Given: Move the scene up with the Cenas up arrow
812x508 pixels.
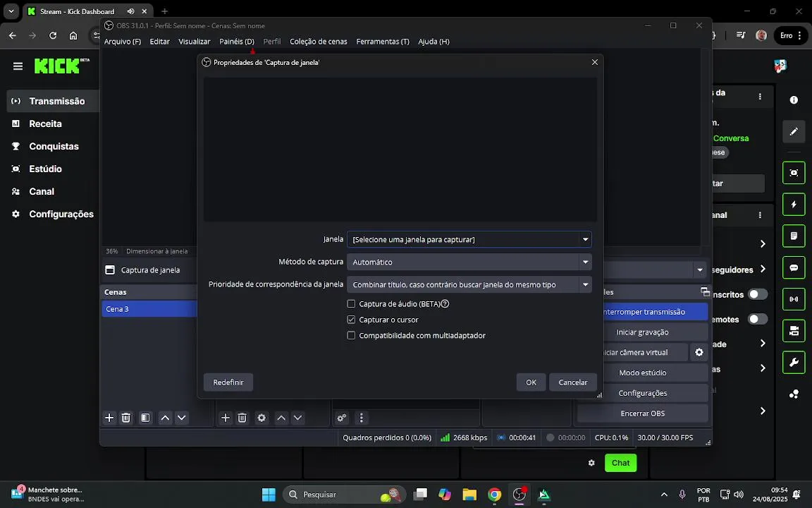Looking at the screenshot, I should coord(165,418).
